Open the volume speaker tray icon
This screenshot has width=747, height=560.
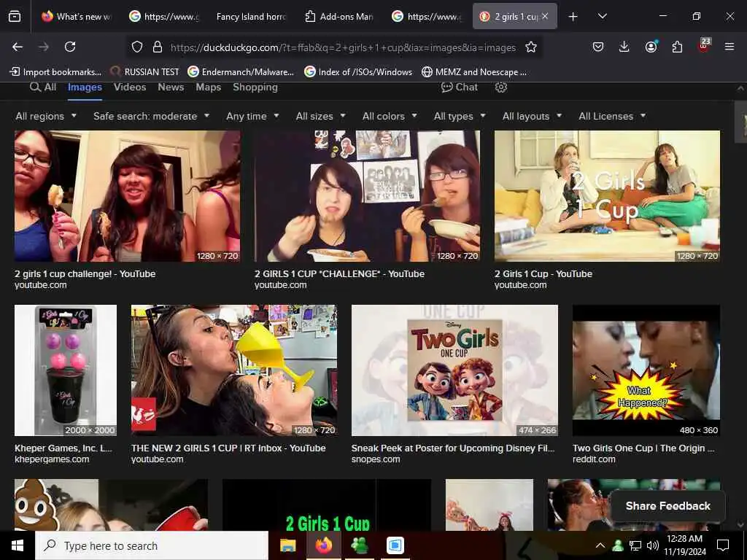653,545
